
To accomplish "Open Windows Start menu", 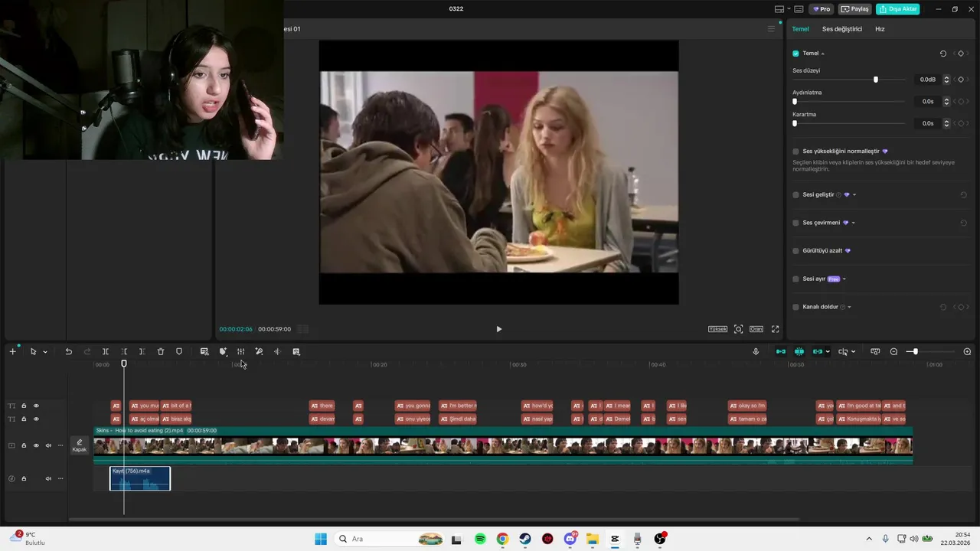I will (x=321, y=540).
